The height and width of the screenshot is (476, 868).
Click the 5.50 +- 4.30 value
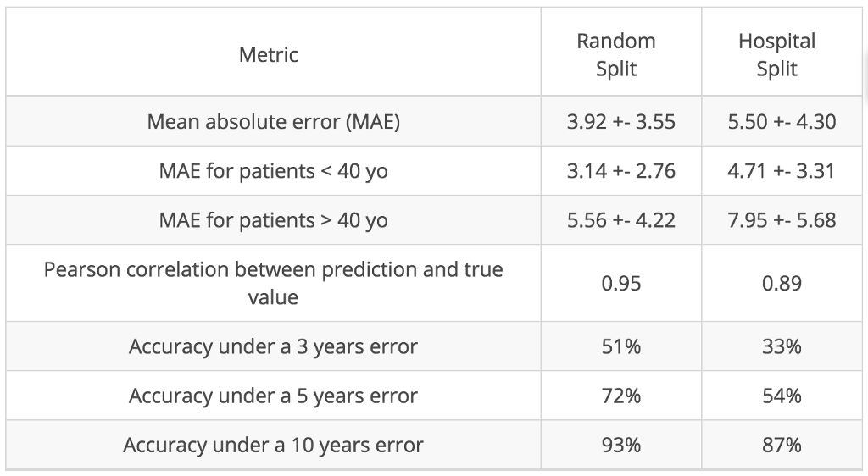pos(782,121)
